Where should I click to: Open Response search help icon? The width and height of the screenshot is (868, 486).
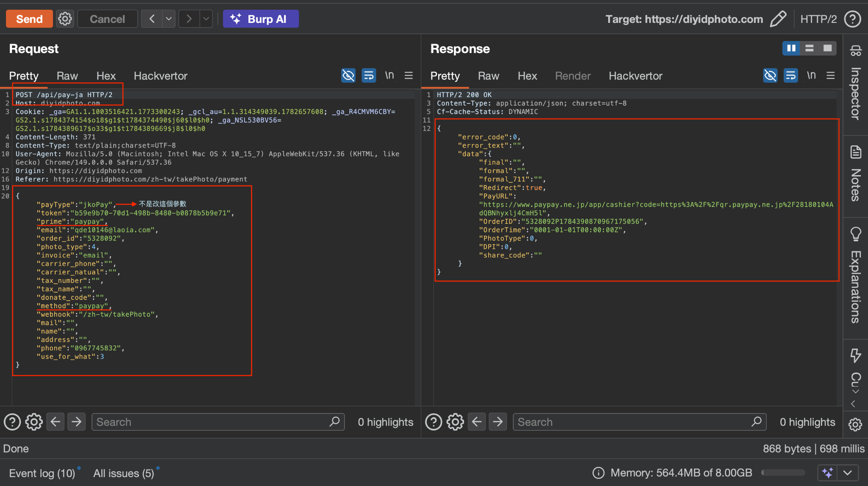(x=434, y=422)
